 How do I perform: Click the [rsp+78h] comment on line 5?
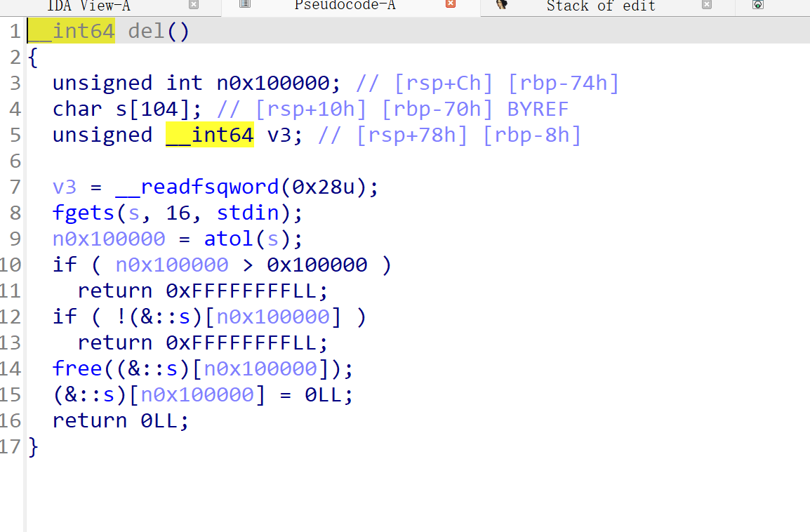pyautogui.click(x=412, y=135)
